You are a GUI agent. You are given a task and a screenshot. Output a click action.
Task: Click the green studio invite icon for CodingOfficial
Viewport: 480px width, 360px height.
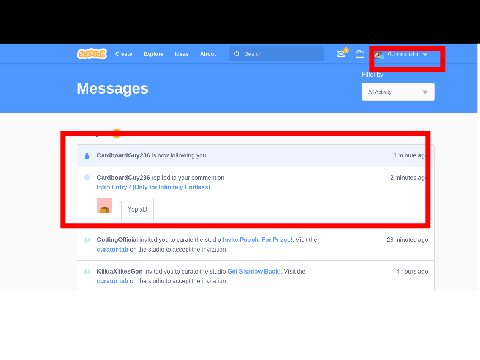pyautogui.click(x=87, y=240)
